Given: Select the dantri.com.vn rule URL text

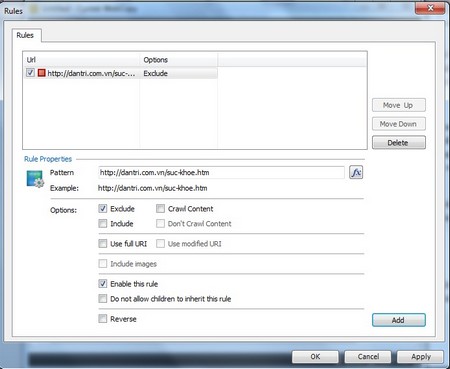Looking at the screenshot, I should pos(91,73).
